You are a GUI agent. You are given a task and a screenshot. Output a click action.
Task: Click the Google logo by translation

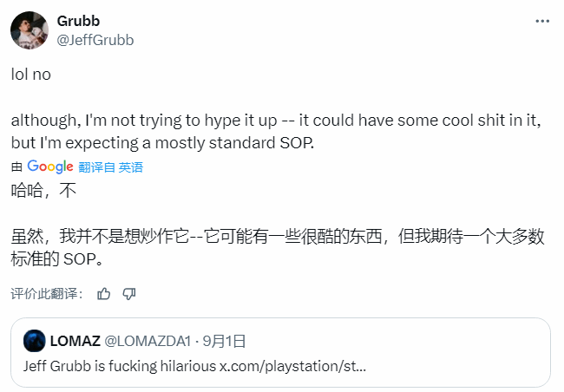coord(49,167)
